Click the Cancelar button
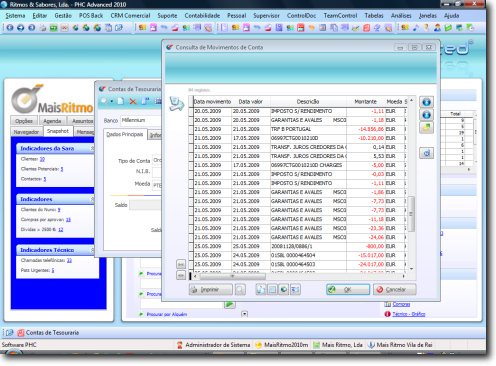The height and width of the screenshot is (366, 496). pos(394,289)
